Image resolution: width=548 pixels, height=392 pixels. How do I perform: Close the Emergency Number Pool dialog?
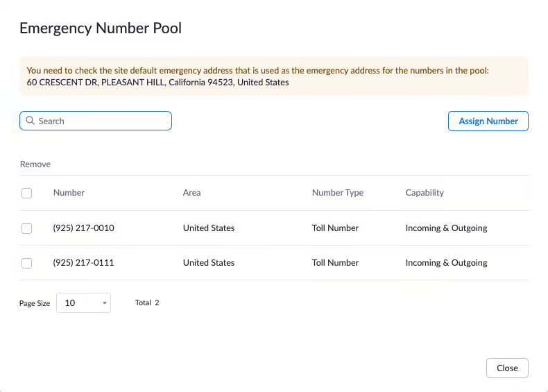tap(507, 368)
